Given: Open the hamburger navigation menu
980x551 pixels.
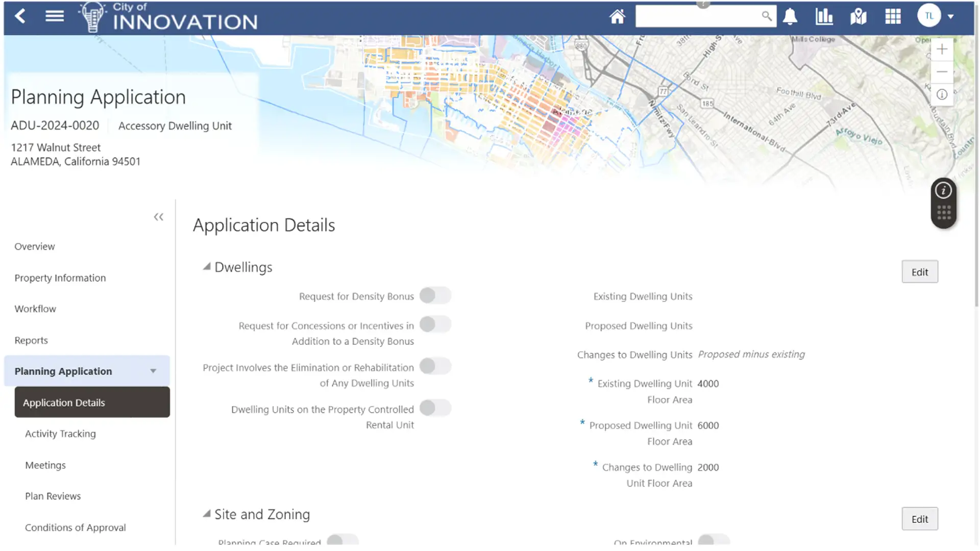Looking at the screenshot, I should pyautogui.click(x=54, y=16).
